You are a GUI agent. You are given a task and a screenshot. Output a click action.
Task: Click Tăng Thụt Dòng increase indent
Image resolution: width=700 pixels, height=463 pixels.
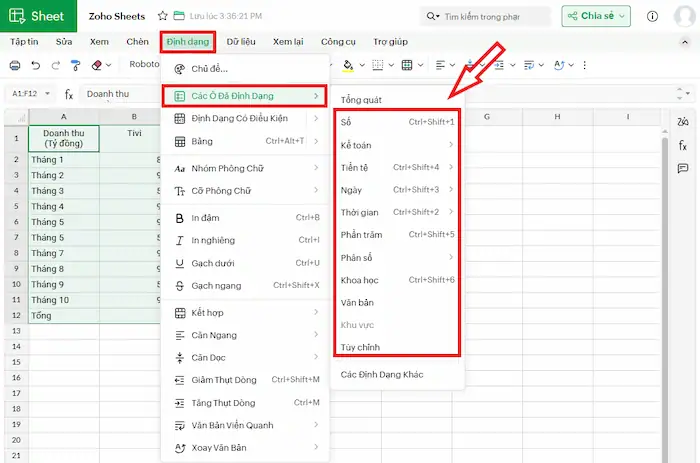(x=245, y=403)
